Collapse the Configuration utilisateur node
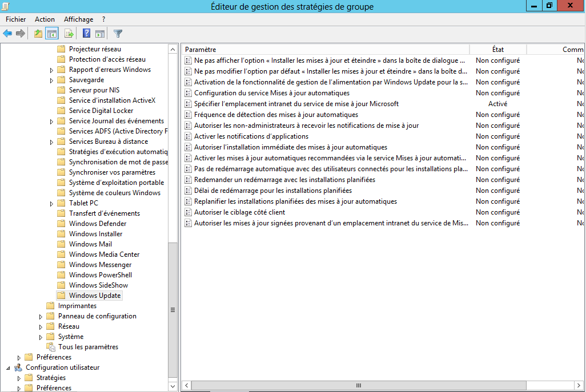The height and width of the screenshot is (392, 586). [x=8, y=368]
